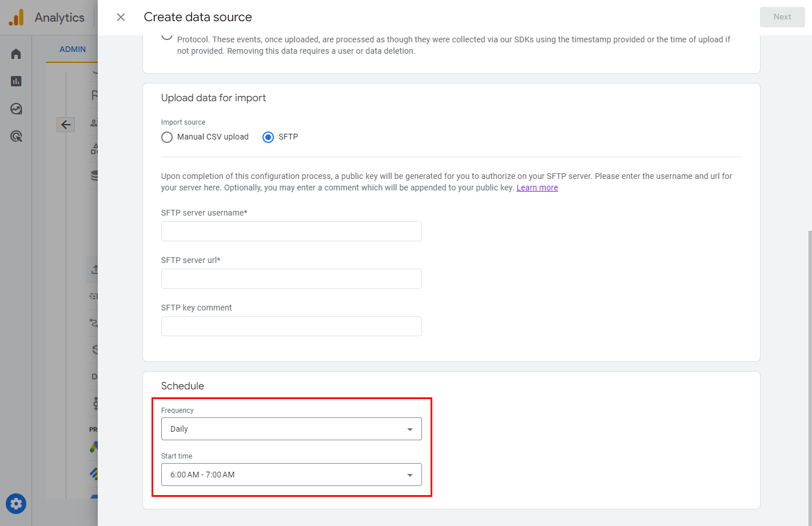Open the Frequency dropdown showing Daily
This screenshot has height=526, width=812.
pos(292,429)
